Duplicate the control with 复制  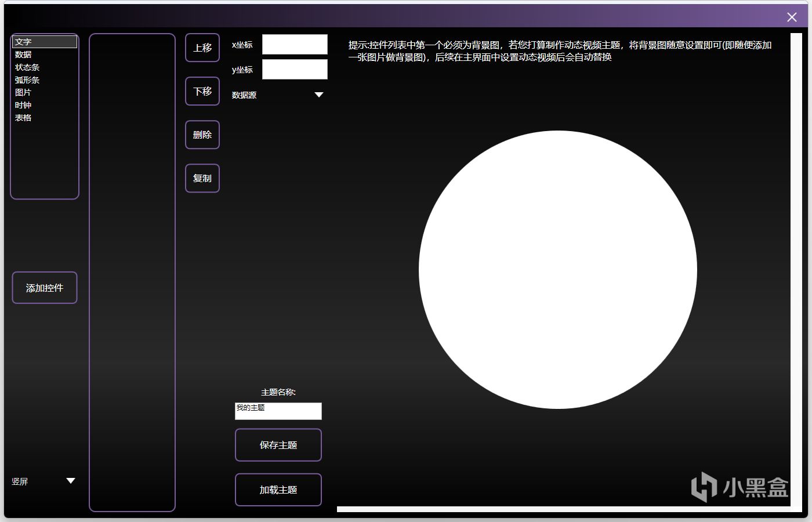pos(202,178)
